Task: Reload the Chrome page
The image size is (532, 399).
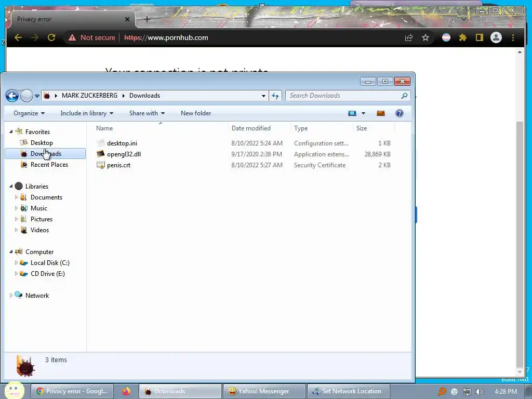Action: (51, 37)
